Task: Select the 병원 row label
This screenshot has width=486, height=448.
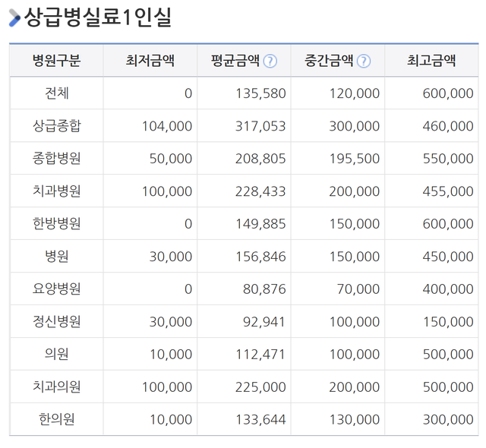Action: 56,256
